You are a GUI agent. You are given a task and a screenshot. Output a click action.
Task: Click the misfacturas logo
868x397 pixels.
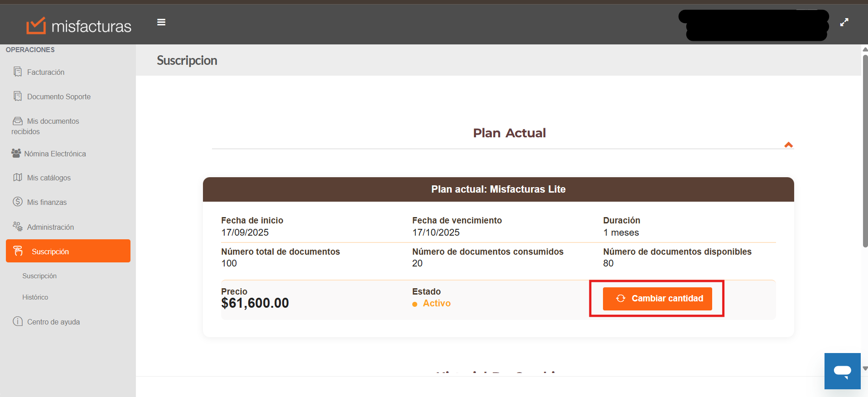coord(79,26)
